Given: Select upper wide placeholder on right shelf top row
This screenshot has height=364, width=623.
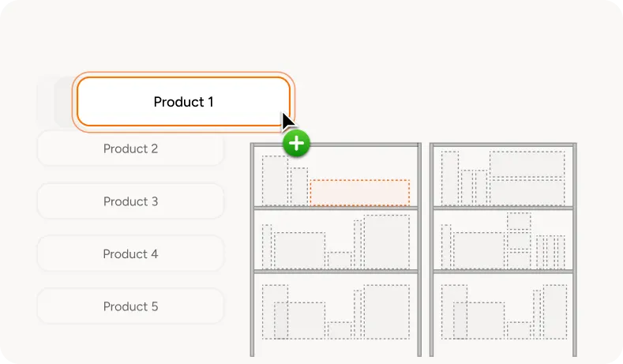Looking at the screenshot, I should 527,163.
